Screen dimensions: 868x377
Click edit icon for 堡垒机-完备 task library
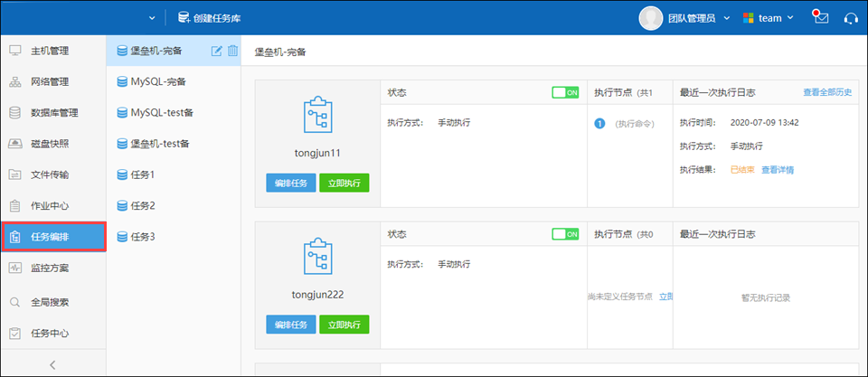pyautogui.click(x=216, y=51)
